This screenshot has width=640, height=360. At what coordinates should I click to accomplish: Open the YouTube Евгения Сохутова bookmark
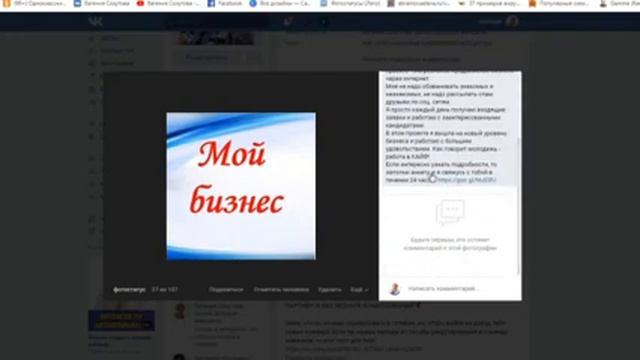[168, 3]
